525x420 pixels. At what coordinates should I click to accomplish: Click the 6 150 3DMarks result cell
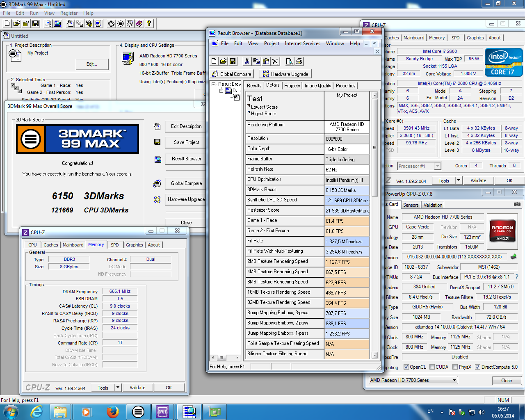[347, 190]
